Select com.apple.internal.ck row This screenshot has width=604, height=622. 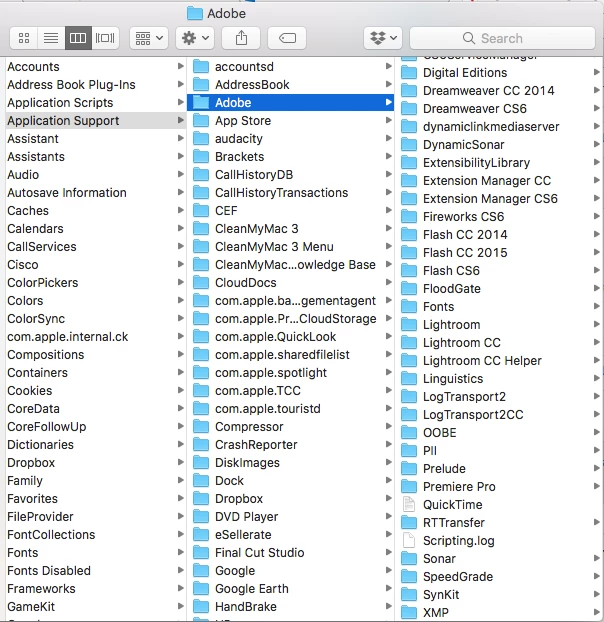tap(95, 336)
